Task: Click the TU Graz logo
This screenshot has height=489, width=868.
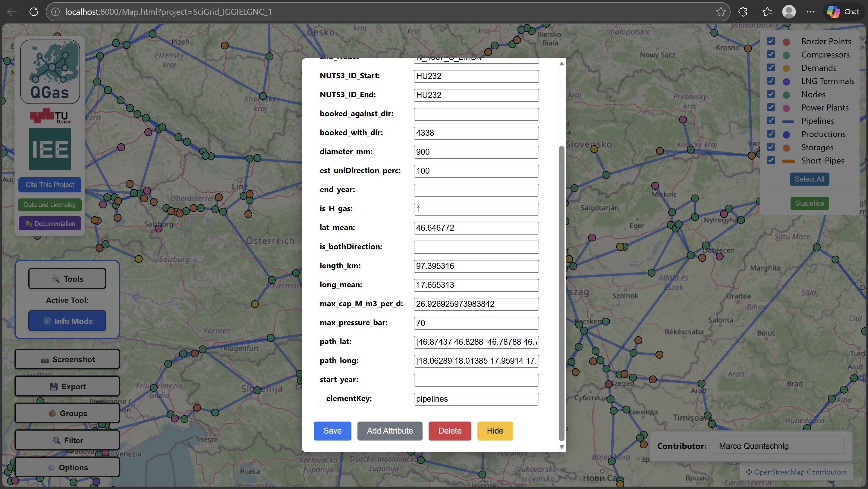Action: point(50,116)
